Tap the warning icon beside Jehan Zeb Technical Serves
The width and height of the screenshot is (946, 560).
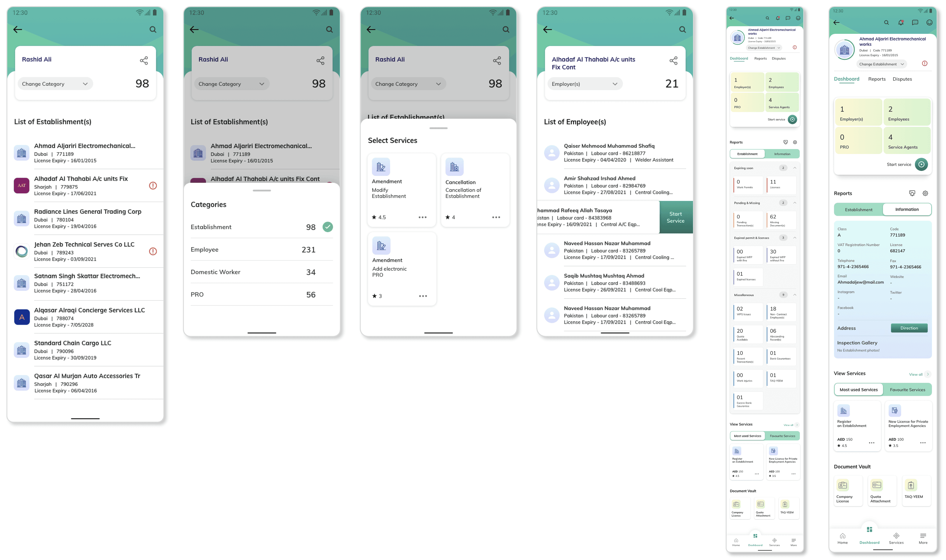pyautogui.click(x=153, y=251)
